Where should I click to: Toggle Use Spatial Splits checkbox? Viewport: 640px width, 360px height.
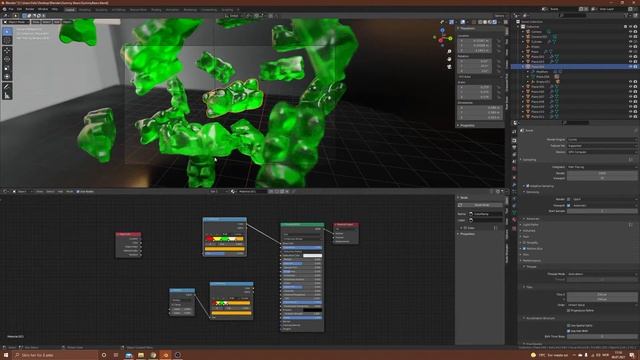(x=569, y=325)
